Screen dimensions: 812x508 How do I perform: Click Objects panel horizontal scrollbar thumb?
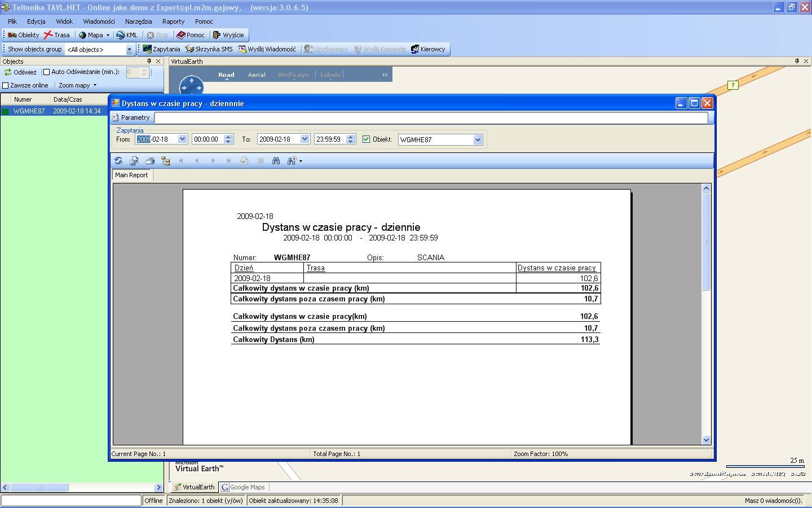tap(39, 487)
